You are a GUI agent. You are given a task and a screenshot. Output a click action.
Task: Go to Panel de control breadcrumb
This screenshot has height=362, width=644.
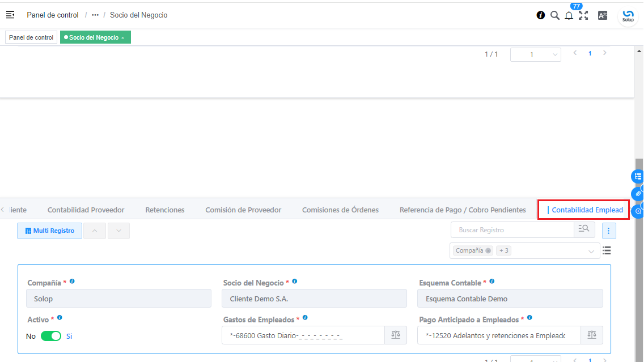(53, 15)
